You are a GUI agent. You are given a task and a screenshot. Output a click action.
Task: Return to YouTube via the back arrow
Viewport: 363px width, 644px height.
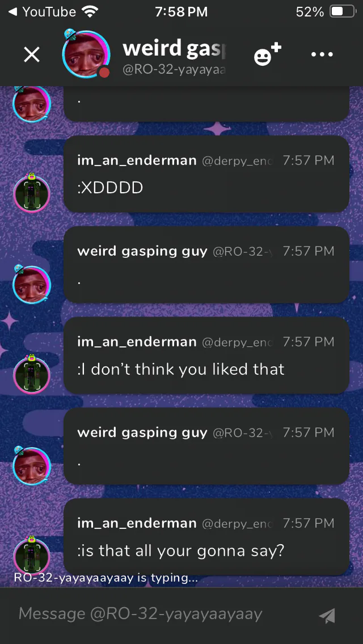coord(42,11)
